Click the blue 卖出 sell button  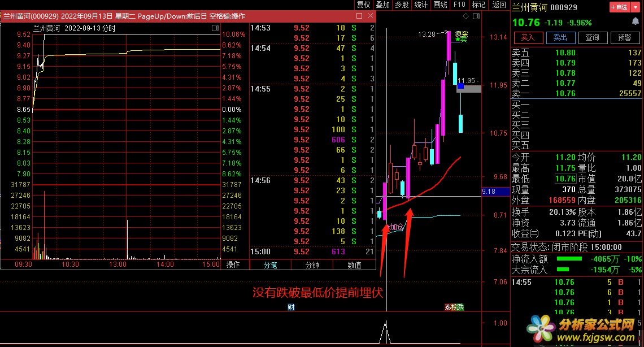[560, 38]
